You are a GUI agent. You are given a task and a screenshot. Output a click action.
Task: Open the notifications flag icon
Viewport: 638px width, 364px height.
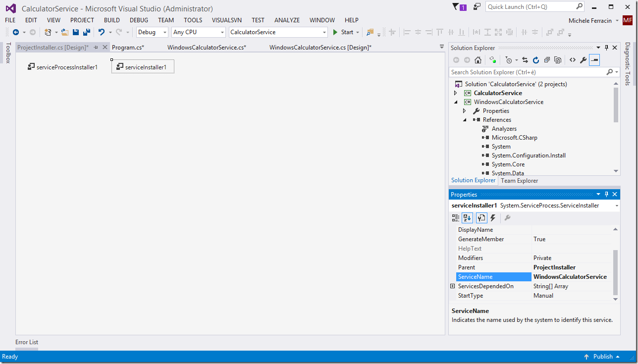pyautogui.click(x=456, y=7)
